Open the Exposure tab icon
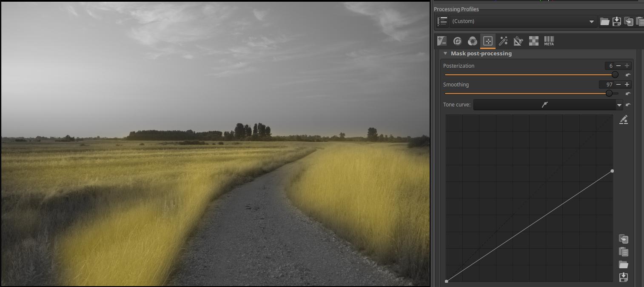Screen dimensions: 644x287 pos(442,41)
